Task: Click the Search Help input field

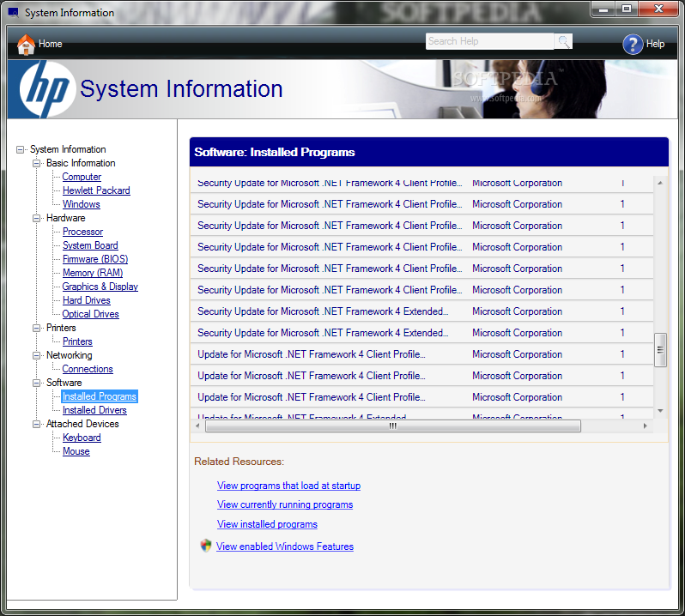Action: coord(490,41)
